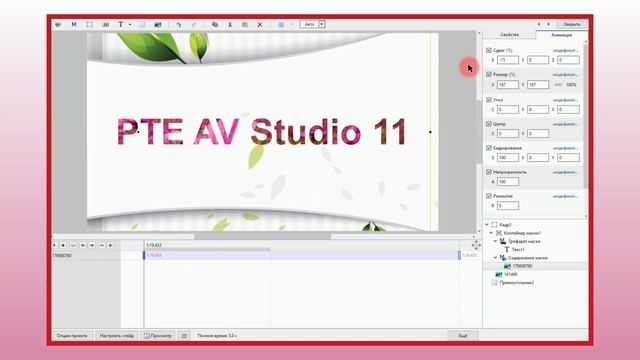Click the Настроить слайд button
The image size is (640, 360).
pyautogui.click(x=117, y=336)
